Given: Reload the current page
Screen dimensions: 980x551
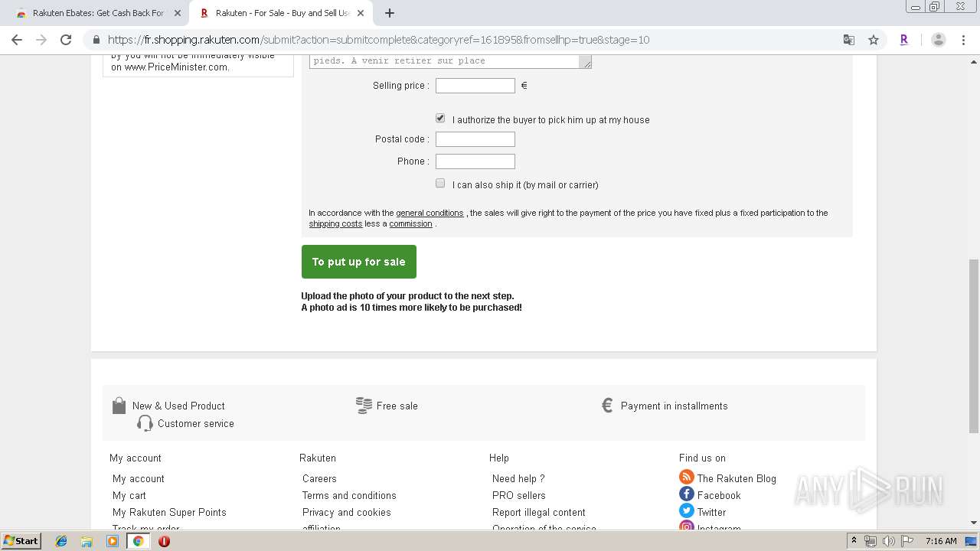Looking at the screenshot, I should [x=66, y=40].
